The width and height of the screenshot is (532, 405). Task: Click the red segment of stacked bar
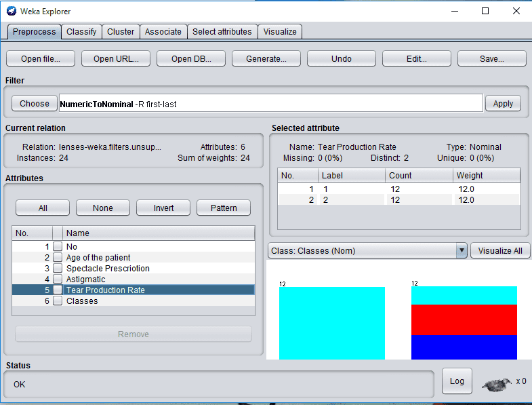tap(464, 320)
